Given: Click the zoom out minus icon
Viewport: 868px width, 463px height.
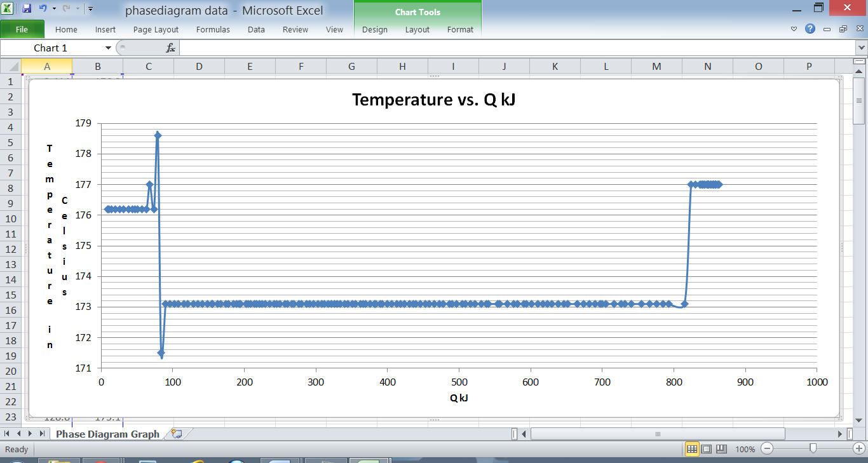Looking at the screenshot, I should (767, 449).
